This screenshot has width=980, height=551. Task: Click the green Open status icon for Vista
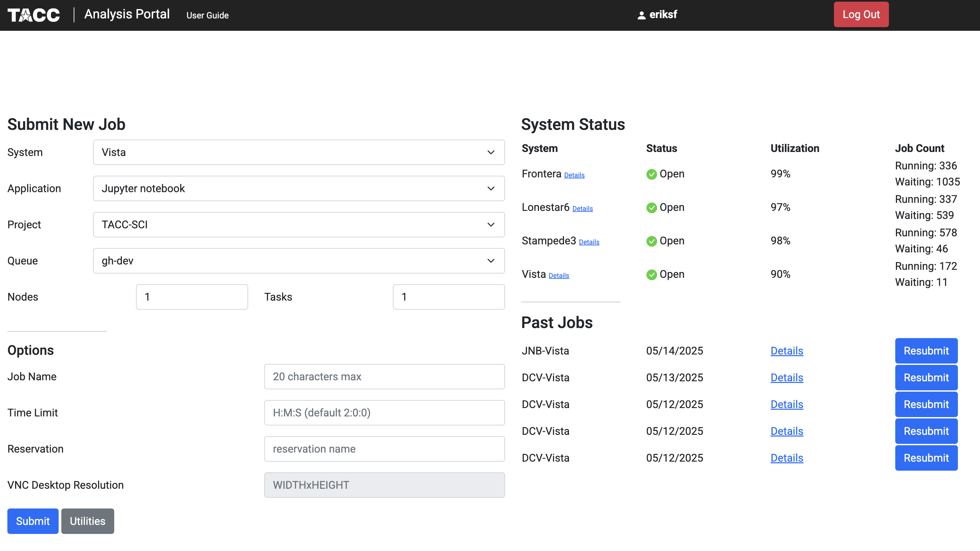pos(651,275)
